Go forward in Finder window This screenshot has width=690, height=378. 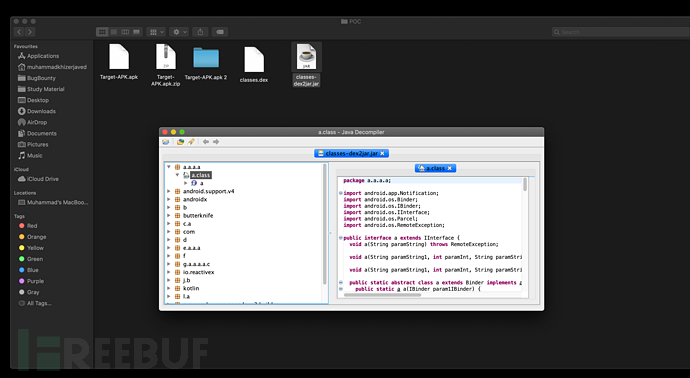point(30,32)
